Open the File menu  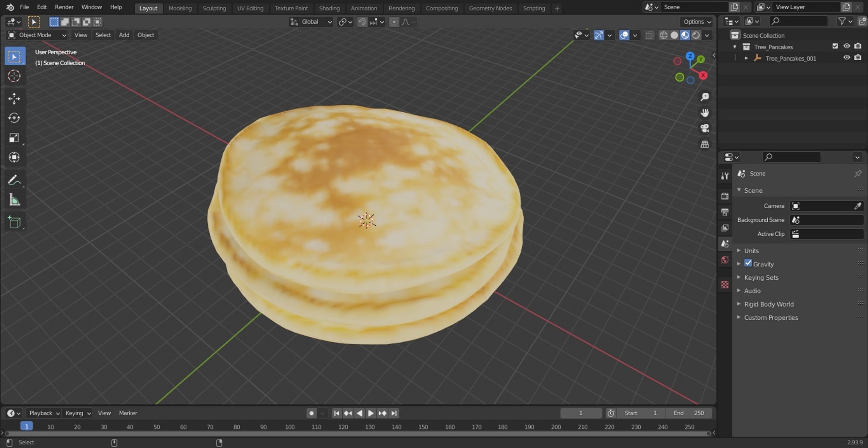pos(24,7)
